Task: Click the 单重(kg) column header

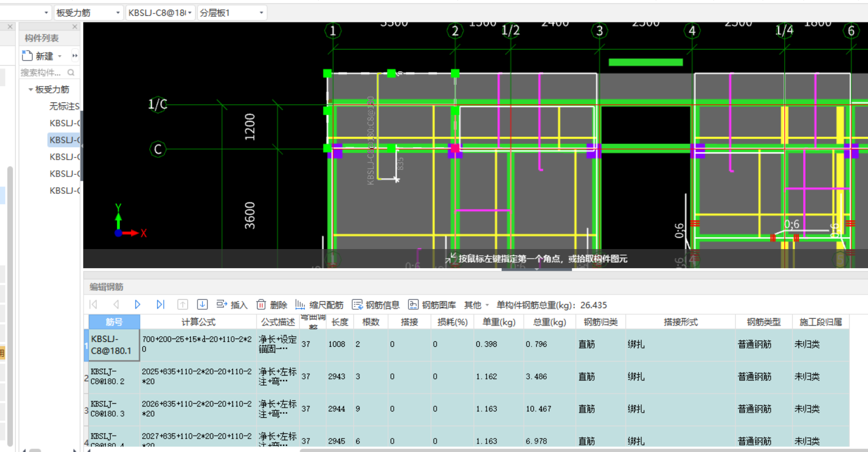Action: (499, 322)
